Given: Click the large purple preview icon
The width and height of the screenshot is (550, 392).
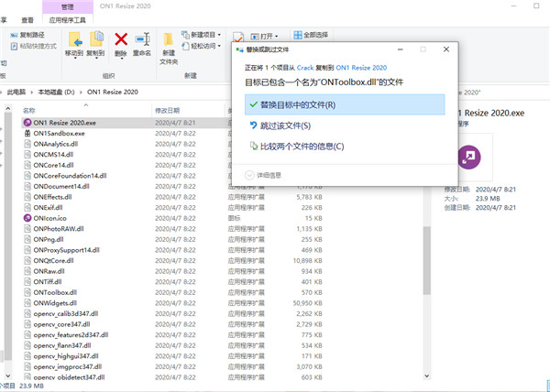Looking at the screenshot, I should point(469,158).
